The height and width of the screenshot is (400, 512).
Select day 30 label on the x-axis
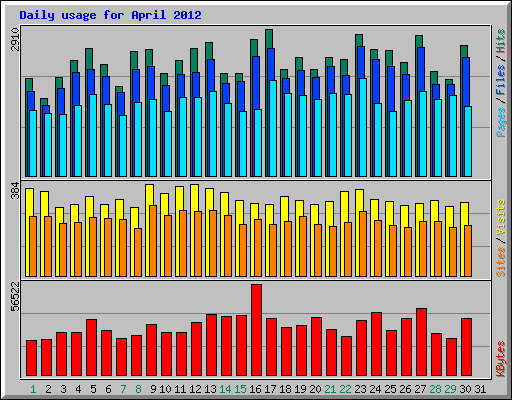pyautogui.click(x=465, y=389)
